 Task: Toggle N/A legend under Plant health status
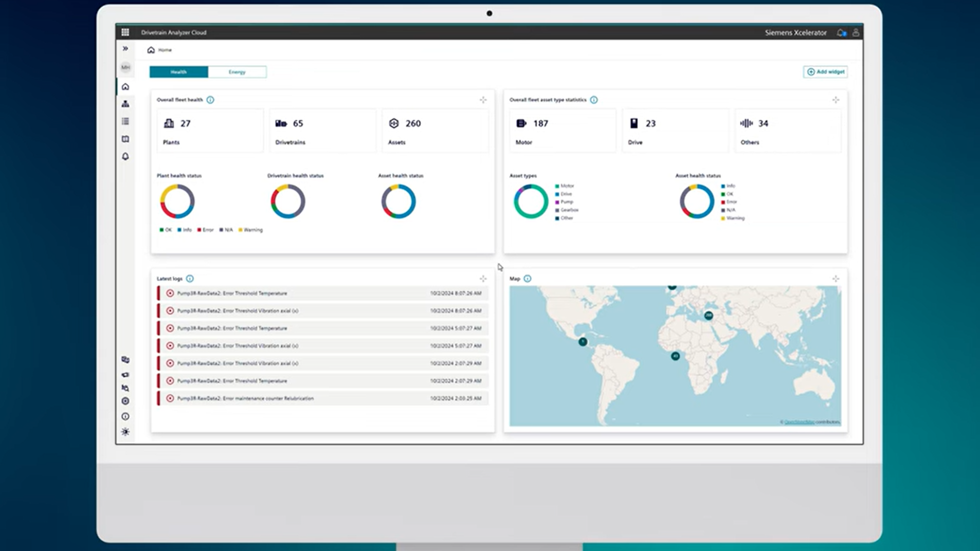(x=226, y=230)
